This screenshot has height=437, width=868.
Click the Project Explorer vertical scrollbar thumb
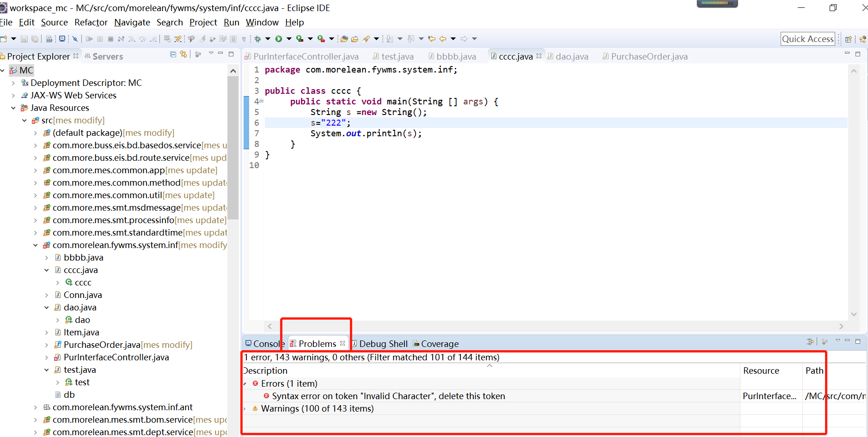233,148
